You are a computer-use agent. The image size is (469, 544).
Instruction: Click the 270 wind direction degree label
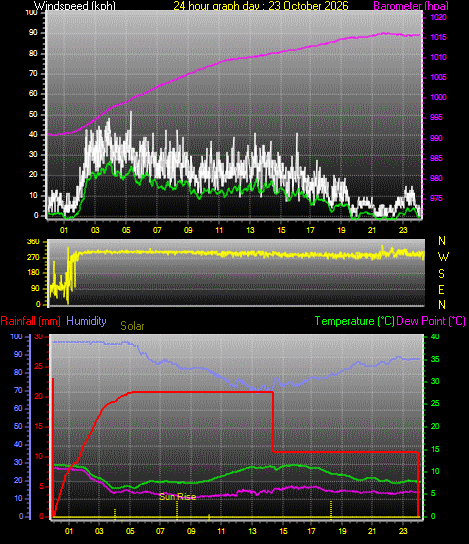tap(33, 258)
